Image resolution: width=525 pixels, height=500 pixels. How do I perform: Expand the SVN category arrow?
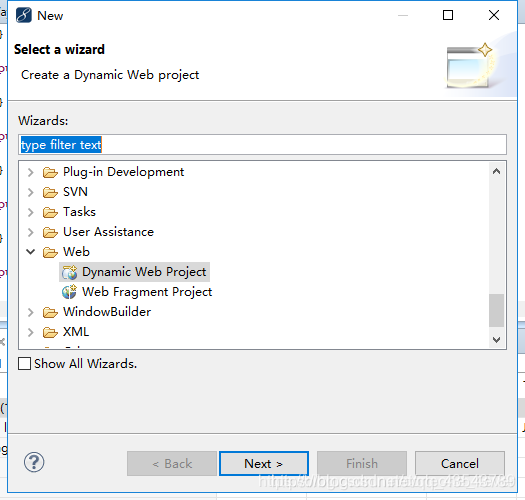click(x=30, y=192)
